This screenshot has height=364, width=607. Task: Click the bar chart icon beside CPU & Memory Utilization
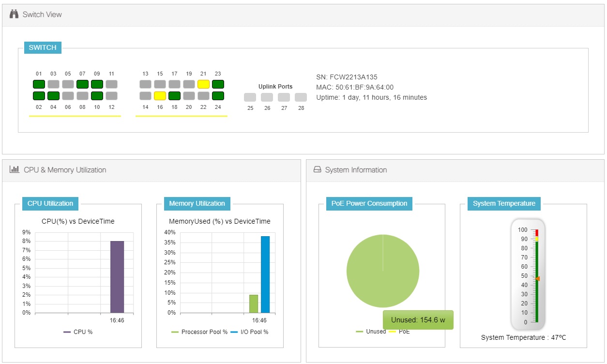(x=14, y=169)
